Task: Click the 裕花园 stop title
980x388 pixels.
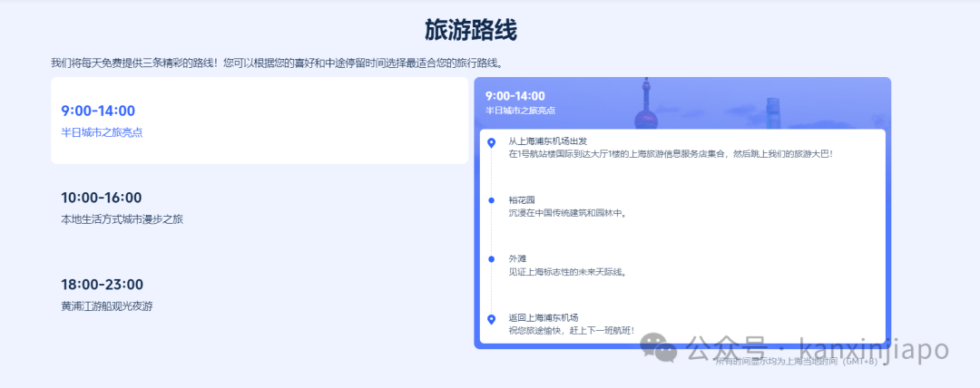Action: point(522,200)
